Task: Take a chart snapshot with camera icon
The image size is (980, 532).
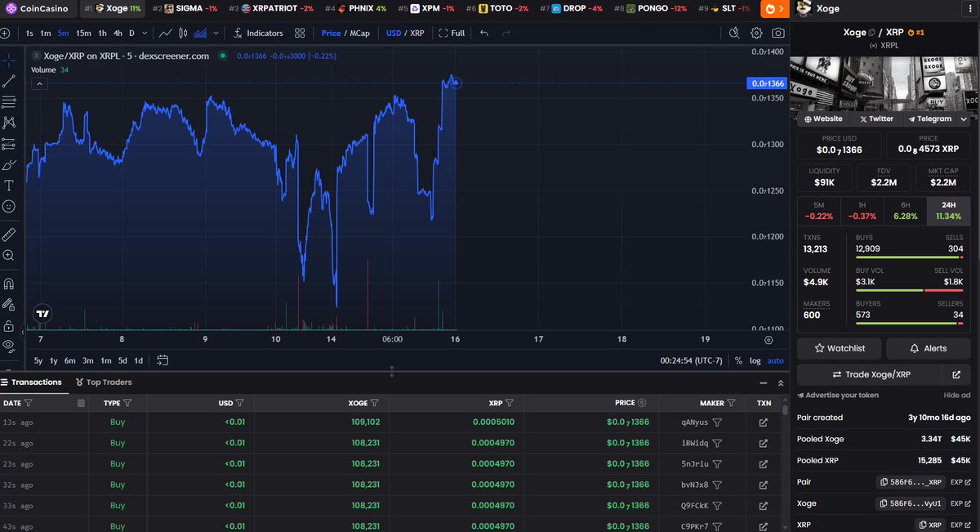Action: pyautogui.click(x=778, y=34)
